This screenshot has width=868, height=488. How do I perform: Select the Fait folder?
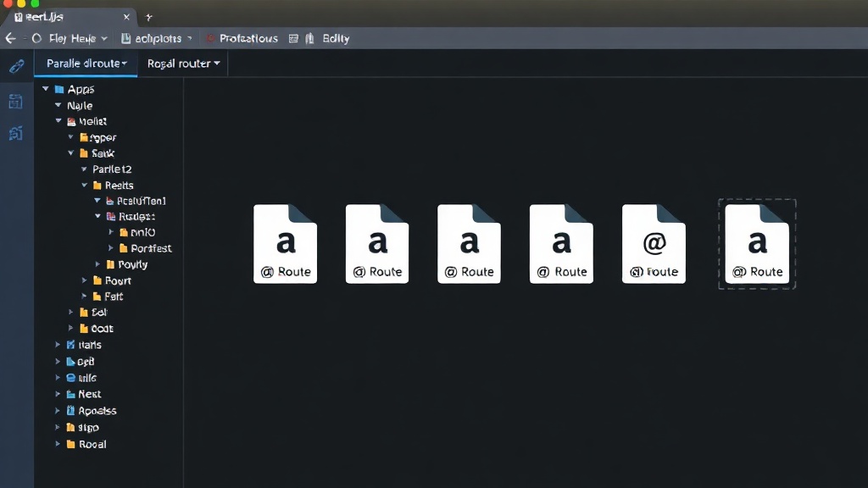pos(108,297)
